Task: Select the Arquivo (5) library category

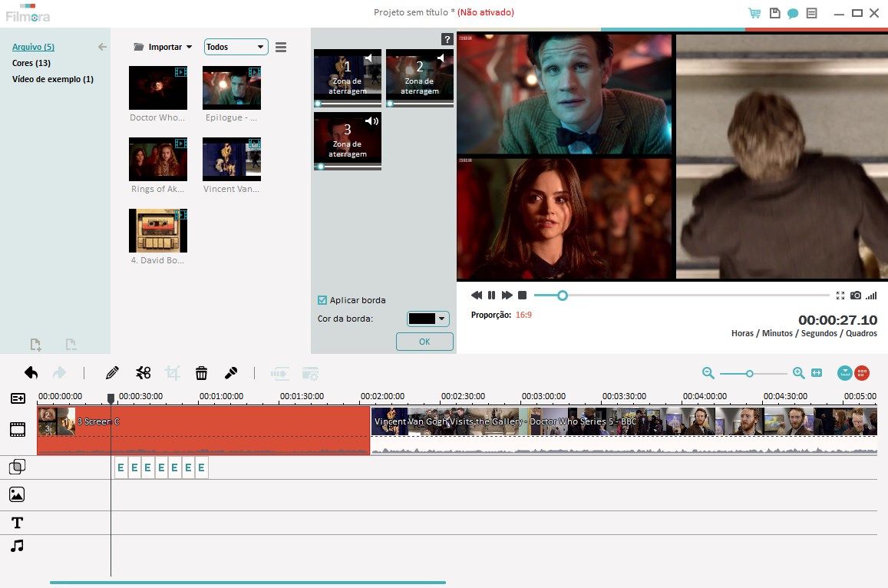Action: click(x=34, y=47)
